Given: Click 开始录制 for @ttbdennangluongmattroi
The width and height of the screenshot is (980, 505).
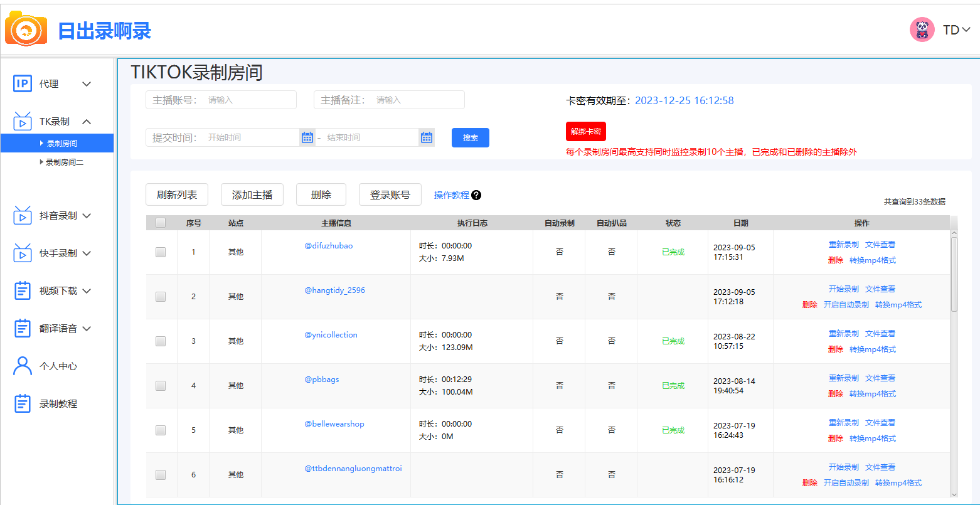Looking at the screenshot, I should [x=844, y=467].
